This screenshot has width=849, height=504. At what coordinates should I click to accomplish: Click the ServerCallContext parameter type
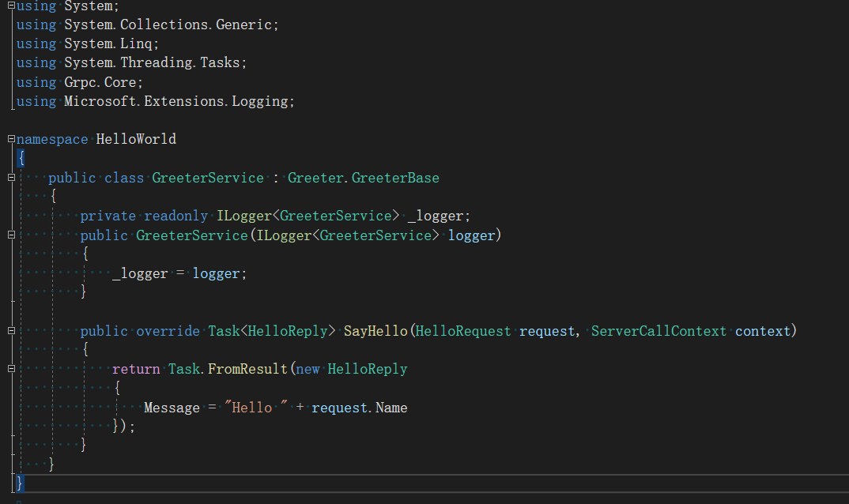(x=658, y=331)
